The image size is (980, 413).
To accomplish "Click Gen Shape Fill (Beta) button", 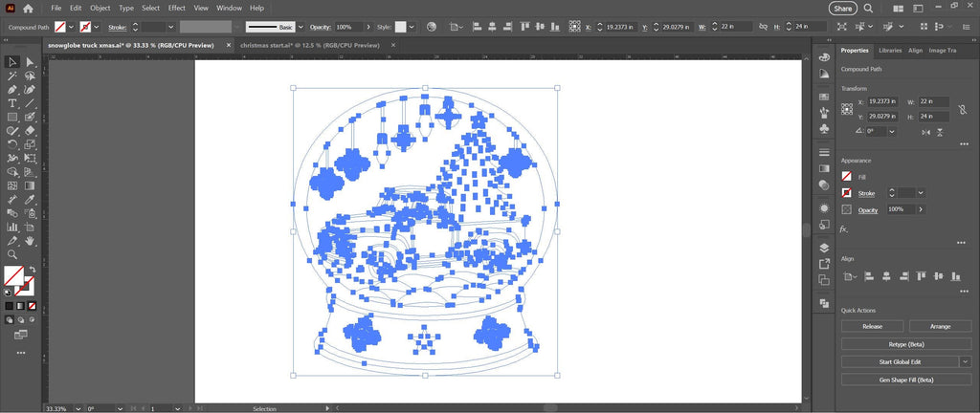I will tap(906, 380).
